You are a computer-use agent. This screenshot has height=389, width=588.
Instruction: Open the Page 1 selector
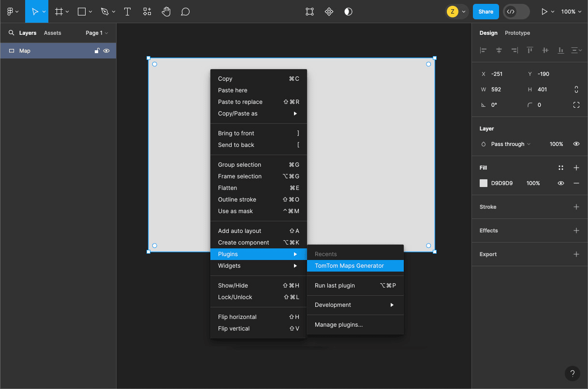[96, 33]
